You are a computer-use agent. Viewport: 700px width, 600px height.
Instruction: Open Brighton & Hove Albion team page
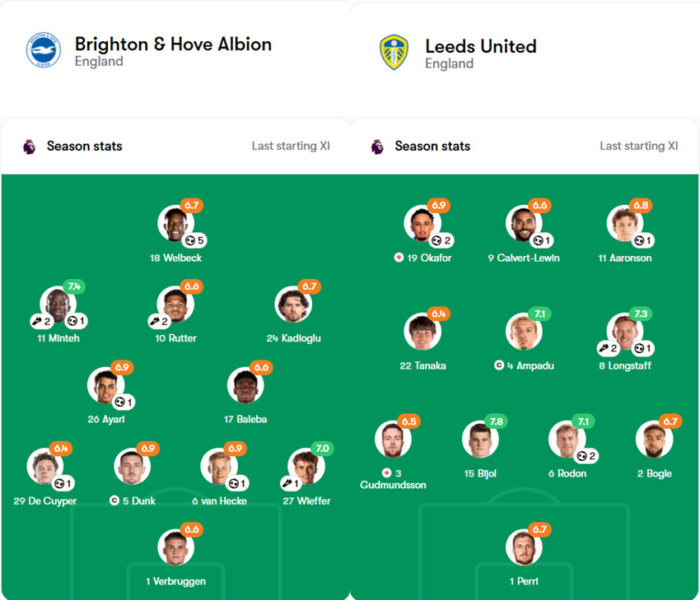click(x=173, y=44)
